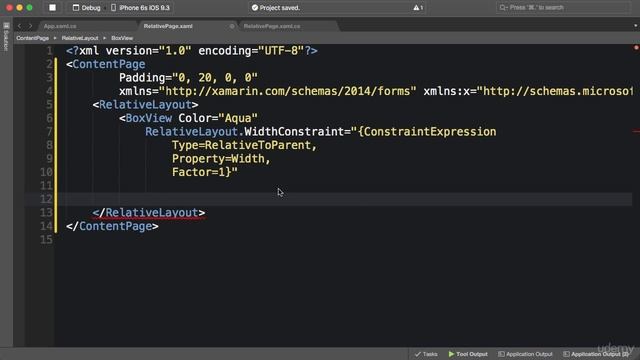The height and width of the screenshot is (360, 640).
Task: Select the RelativePage.xaml tab
Action: click(168, 26)
